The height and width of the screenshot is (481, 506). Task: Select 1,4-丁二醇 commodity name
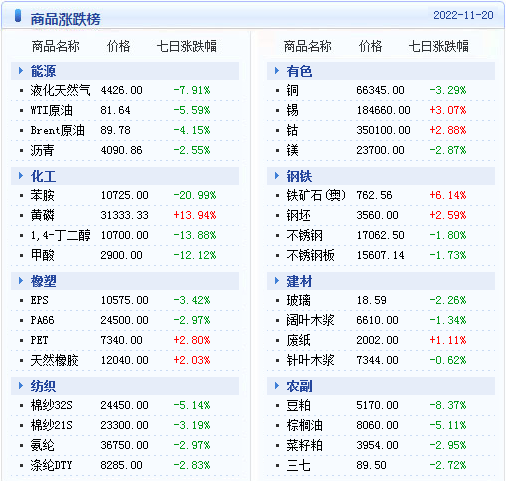(x=60, y=235)
